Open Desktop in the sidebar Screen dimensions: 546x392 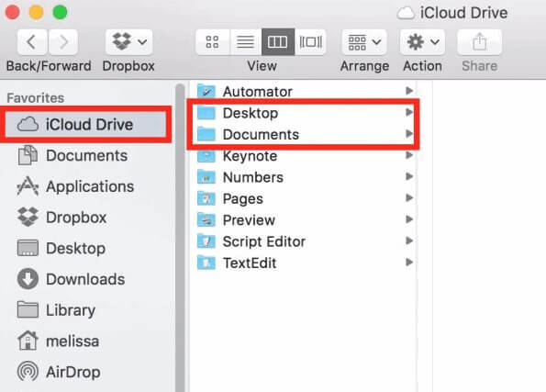point(86,249)
